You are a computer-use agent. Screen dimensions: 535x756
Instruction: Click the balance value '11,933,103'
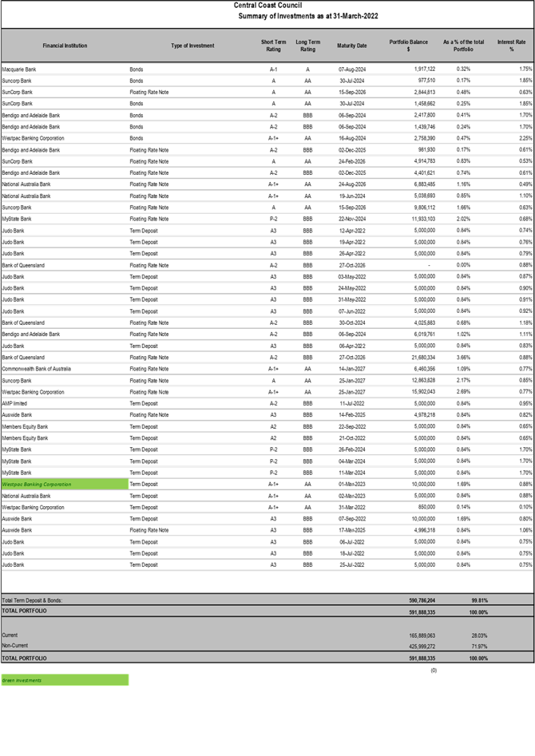pos(423,219)
